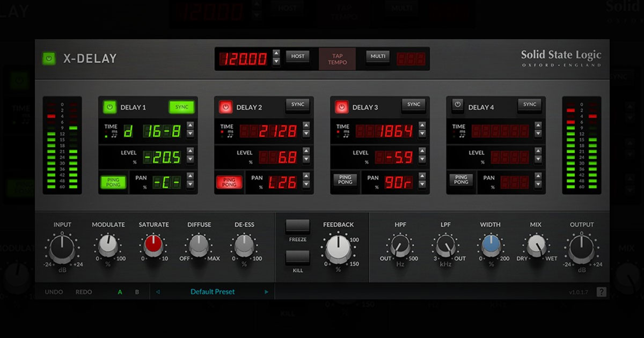
Task: Select preset slot A
Action: 120,292
